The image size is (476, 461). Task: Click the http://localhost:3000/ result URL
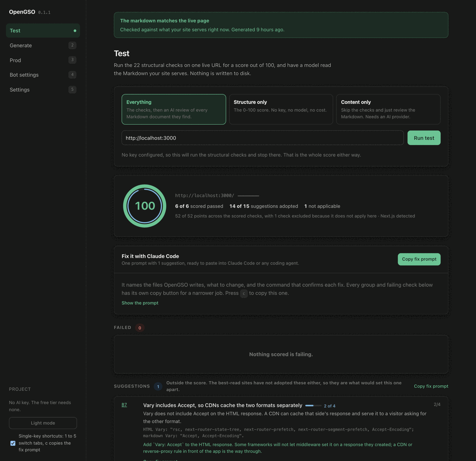[205, 195]
